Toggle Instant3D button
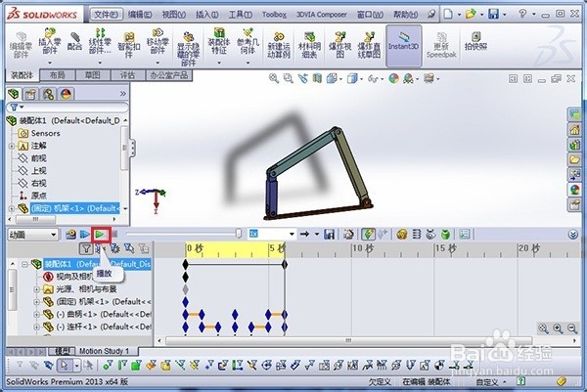 pyautogui.click(x=403, y=46)
